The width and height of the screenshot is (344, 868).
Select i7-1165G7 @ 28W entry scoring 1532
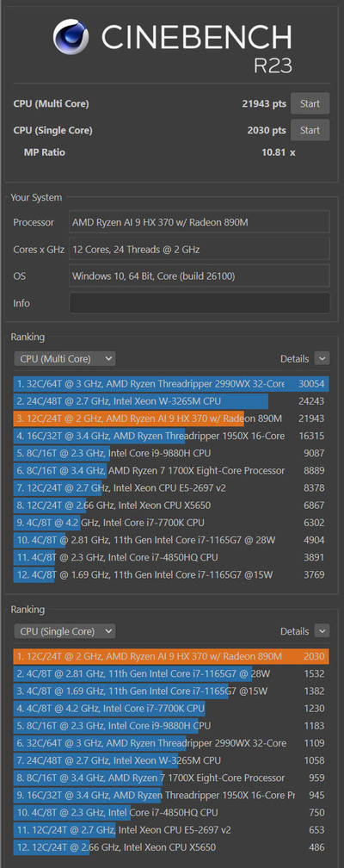[x=171, y=673]
